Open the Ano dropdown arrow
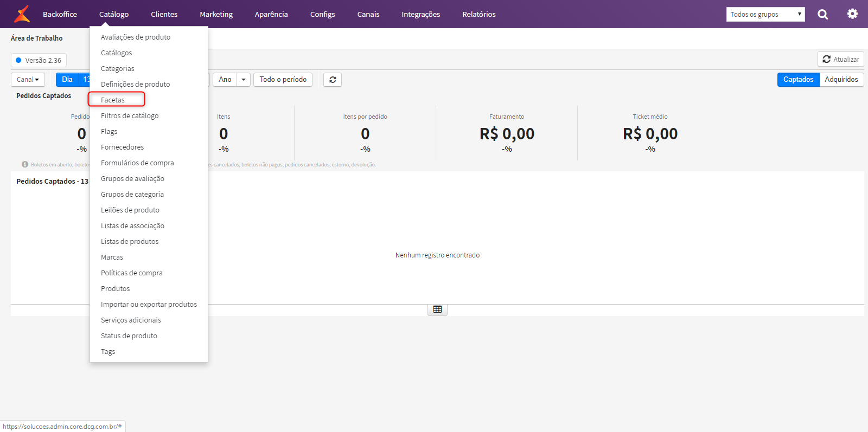 click(x=244, y=80)
